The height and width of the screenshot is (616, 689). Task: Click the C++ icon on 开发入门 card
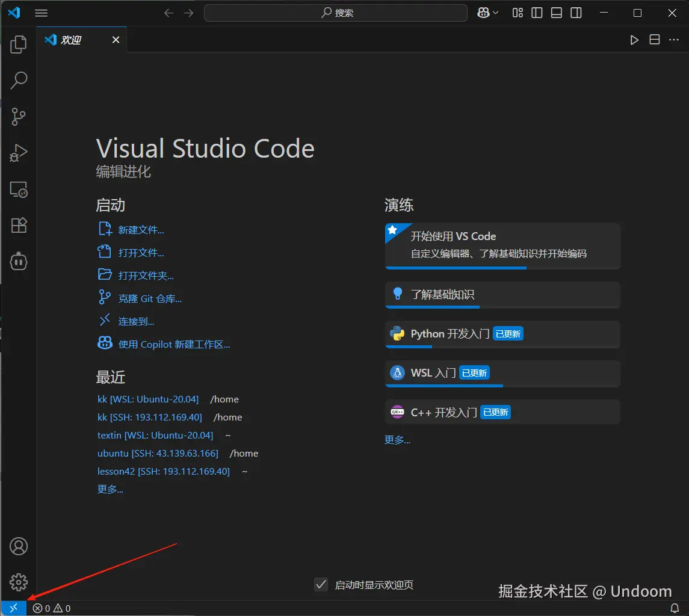pyautogui.click(x=397, y=411)
